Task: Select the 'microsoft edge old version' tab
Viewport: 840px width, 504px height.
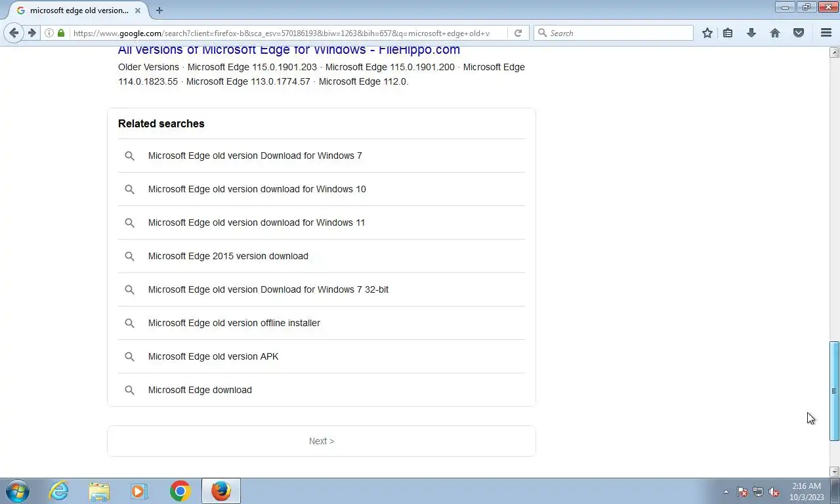Action: [x=77, y=10]
